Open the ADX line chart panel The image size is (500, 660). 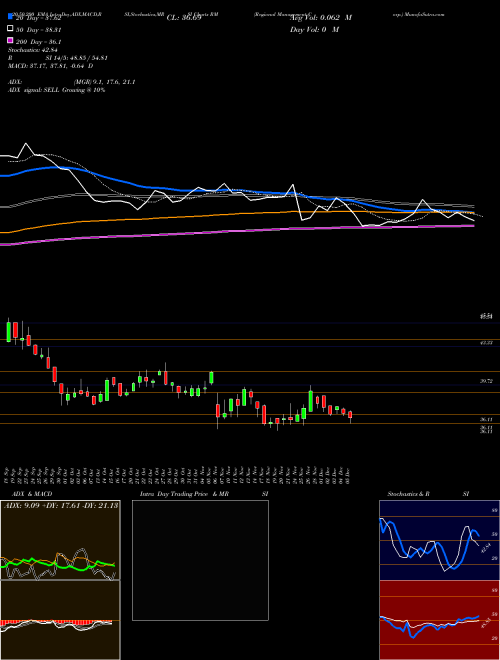pyautogui.click(x=60, y=540)
